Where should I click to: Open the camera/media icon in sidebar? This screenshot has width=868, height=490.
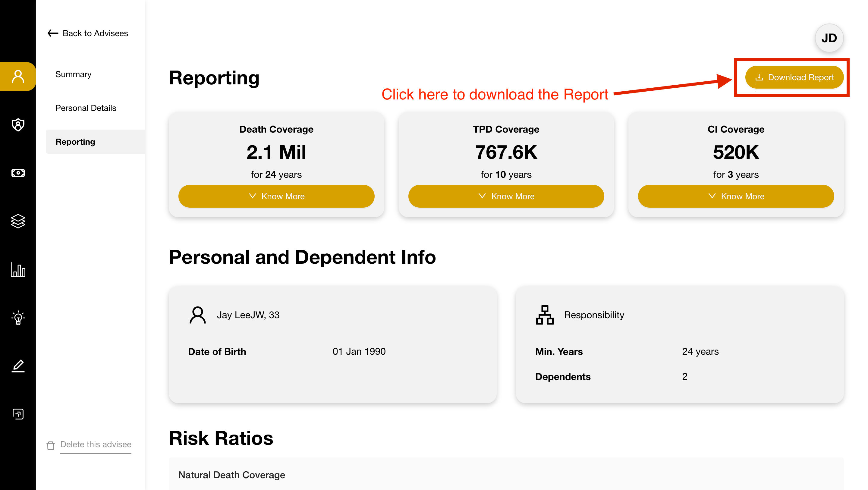point(18,173)
